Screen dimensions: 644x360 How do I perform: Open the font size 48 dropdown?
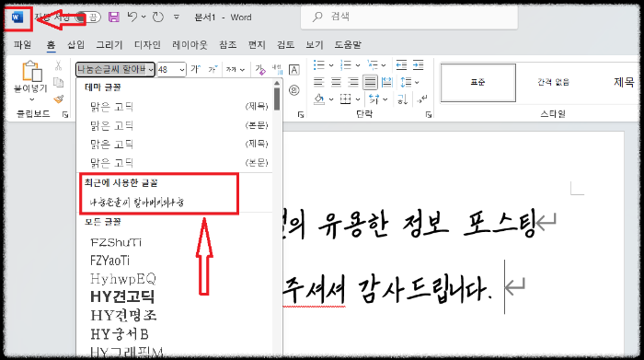pos(181,70)
